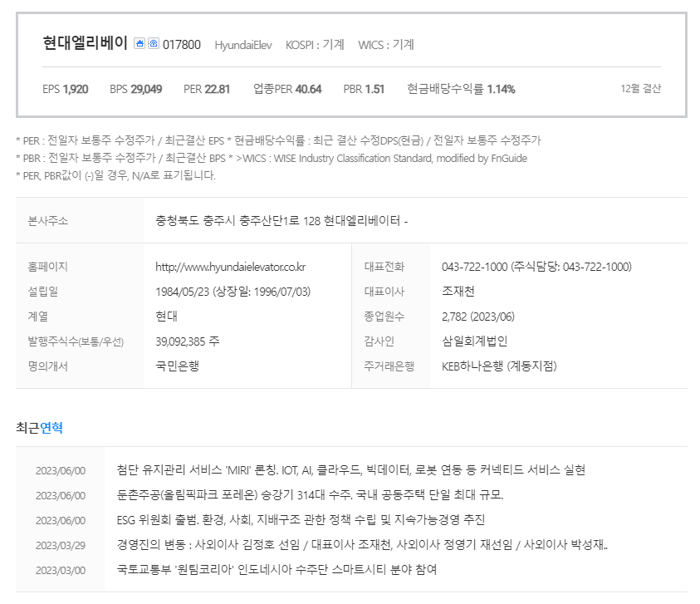The image size is (700, 604).
Task: Click the KEB하나은행 (계동지점) entry
Action: coord(499,366)
